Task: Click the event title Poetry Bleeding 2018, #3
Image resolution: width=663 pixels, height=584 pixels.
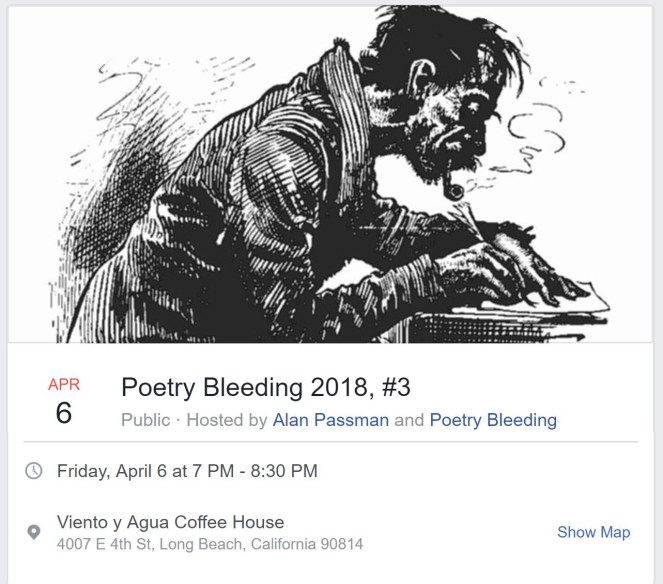Action: 266,387
